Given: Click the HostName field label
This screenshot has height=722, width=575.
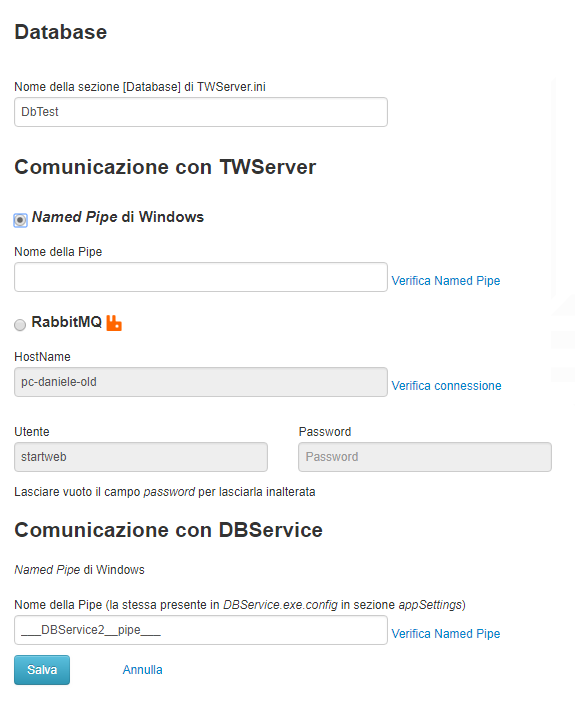Looking at the screenshot, I should 42,357.
